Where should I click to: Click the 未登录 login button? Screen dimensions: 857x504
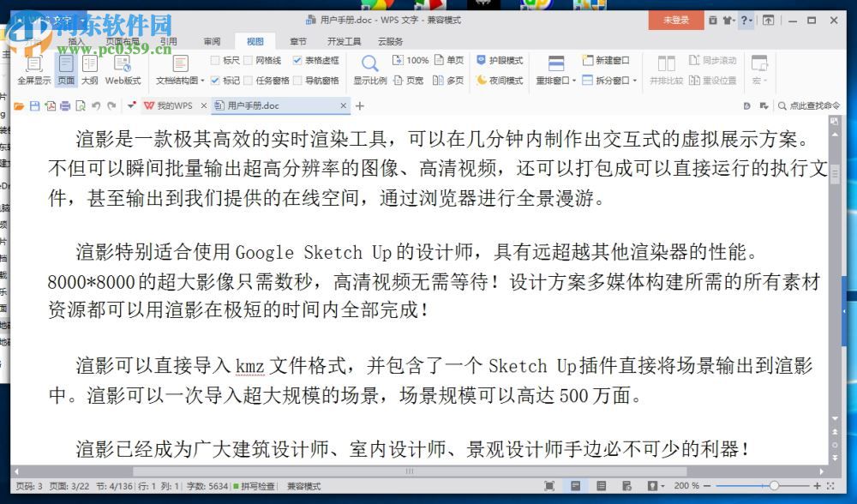675,19
